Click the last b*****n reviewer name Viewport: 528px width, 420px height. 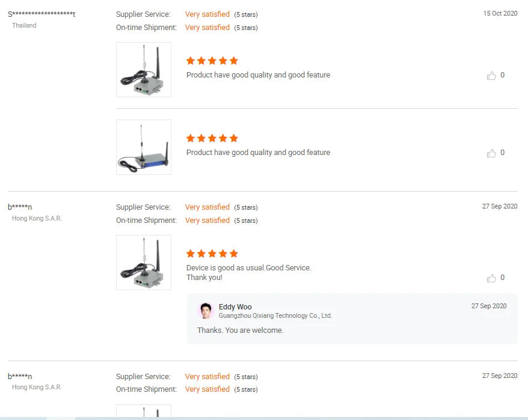[x=20, y=376]
